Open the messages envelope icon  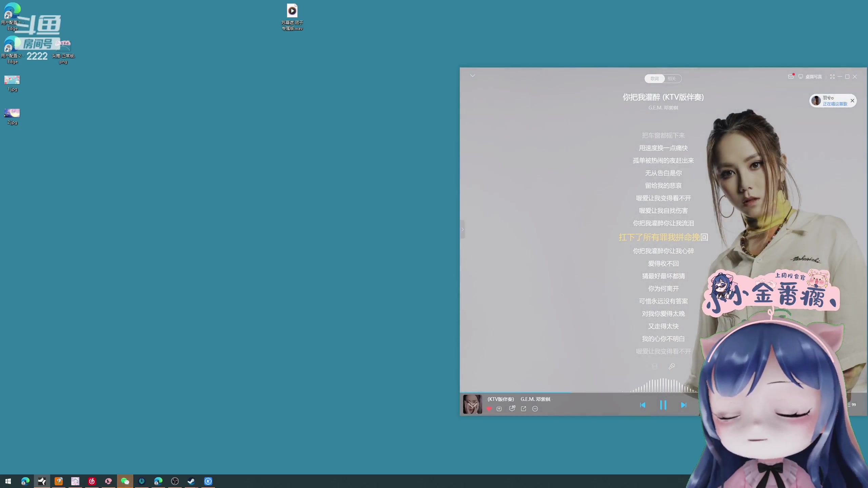point(791,77)
